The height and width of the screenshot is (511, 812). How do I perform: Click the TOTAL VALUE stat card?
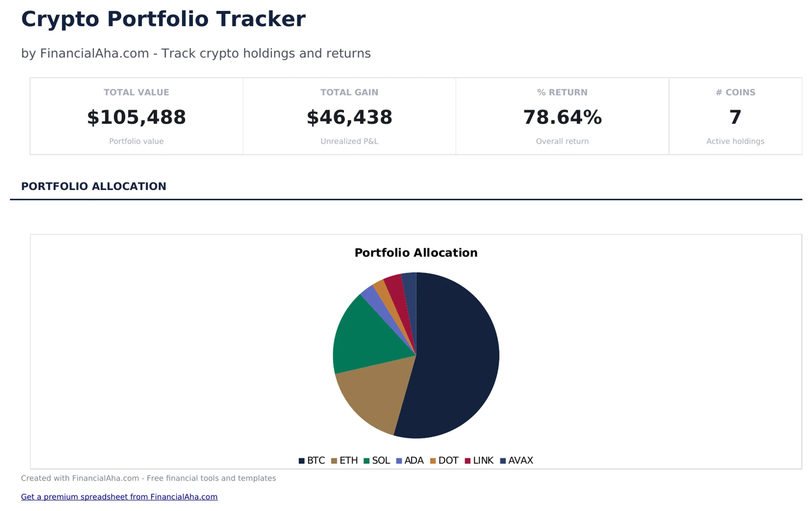pyautogui.click(x=136, y=117)
